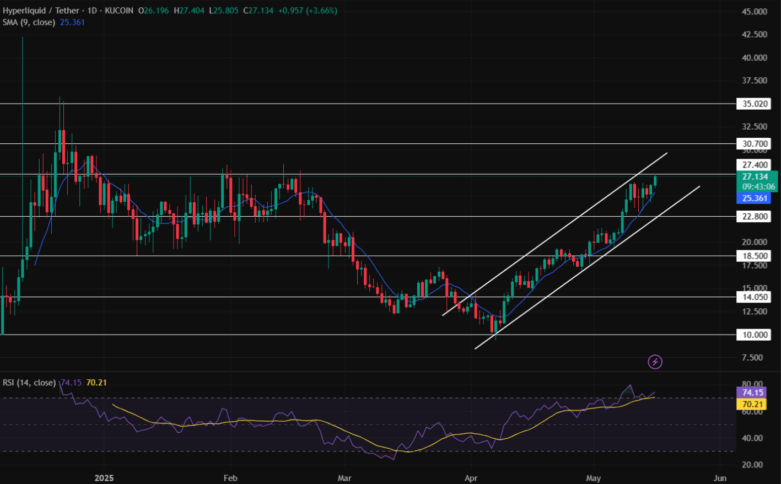Click the 10.000 horizontal line price label

tap(754, 335)
